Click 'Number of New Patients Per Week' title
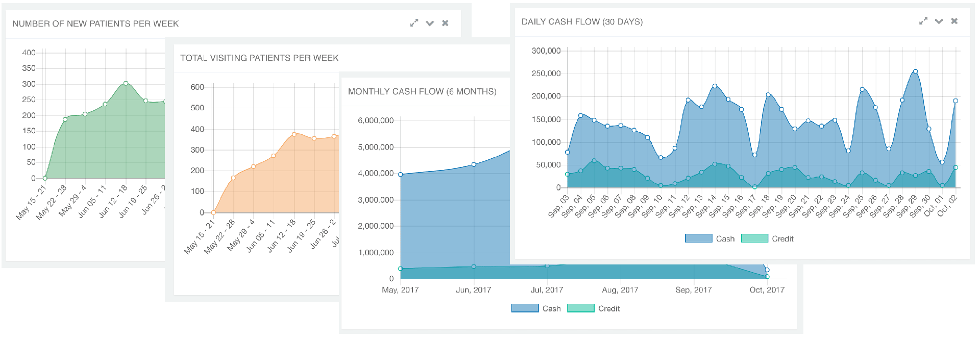 tap(95, 23)
